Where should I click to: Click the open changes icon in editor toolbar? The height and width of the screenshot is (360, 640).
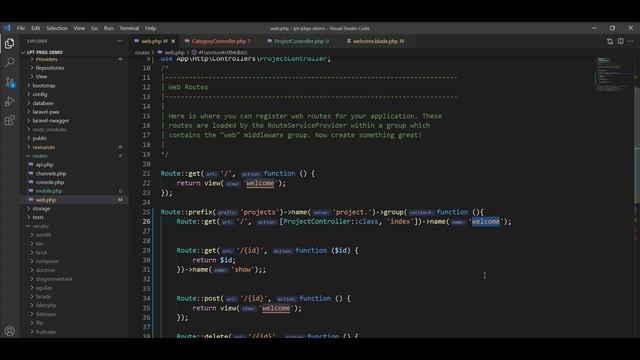[x=610, y=41]
